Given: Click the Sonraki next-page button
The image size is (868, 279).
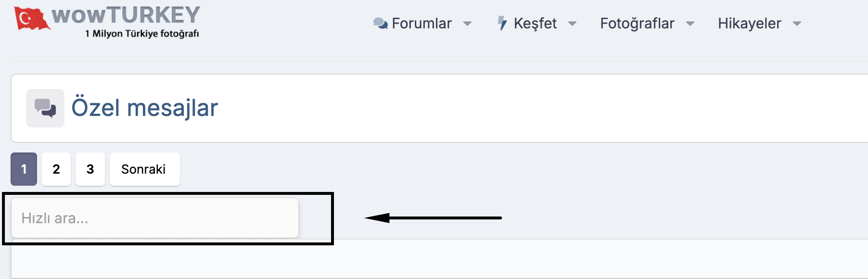Looking at the screenshot, I should pyautogui.click(x=144, y=169).
